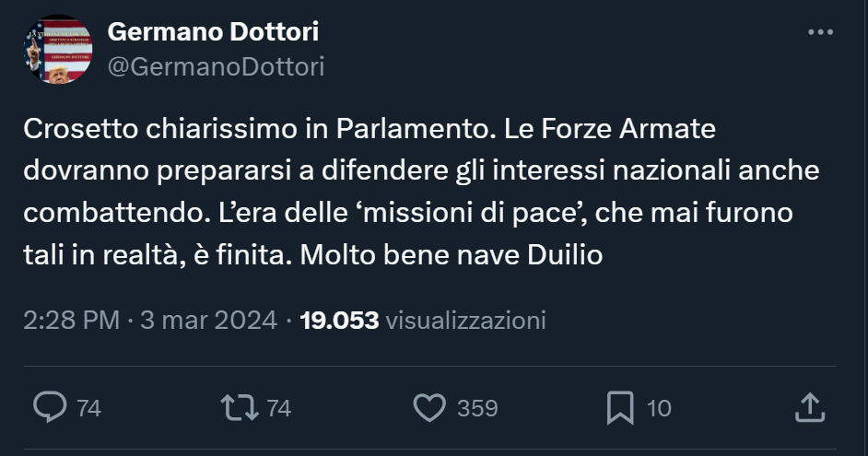The image size is (868, 456).
Task: Click the reply count of 74
Action: tap(88, 407)
